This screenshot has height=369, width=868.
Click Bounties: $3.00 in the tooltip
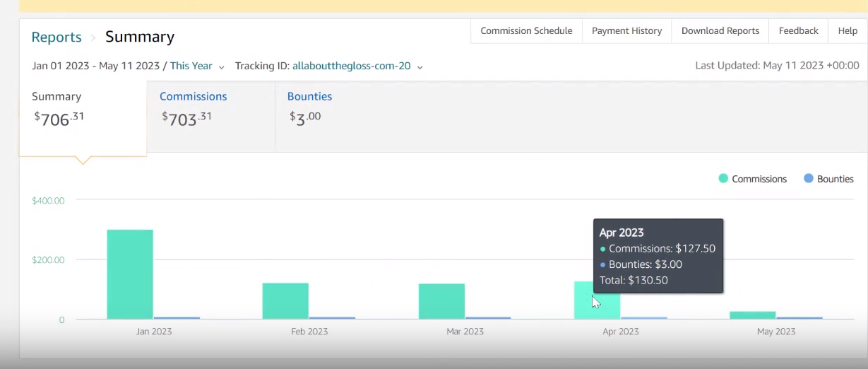[646, 264]
